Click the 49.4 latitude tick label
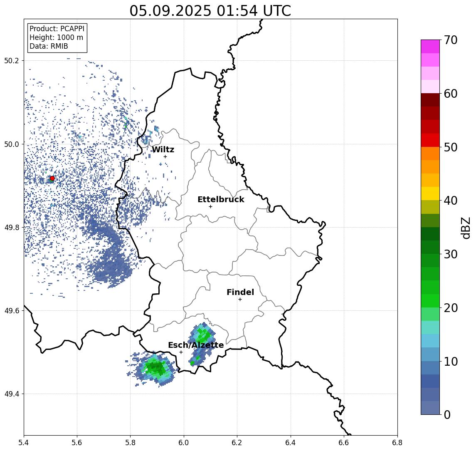The height and width of the screenshot is (451, 476). [12, 394]
